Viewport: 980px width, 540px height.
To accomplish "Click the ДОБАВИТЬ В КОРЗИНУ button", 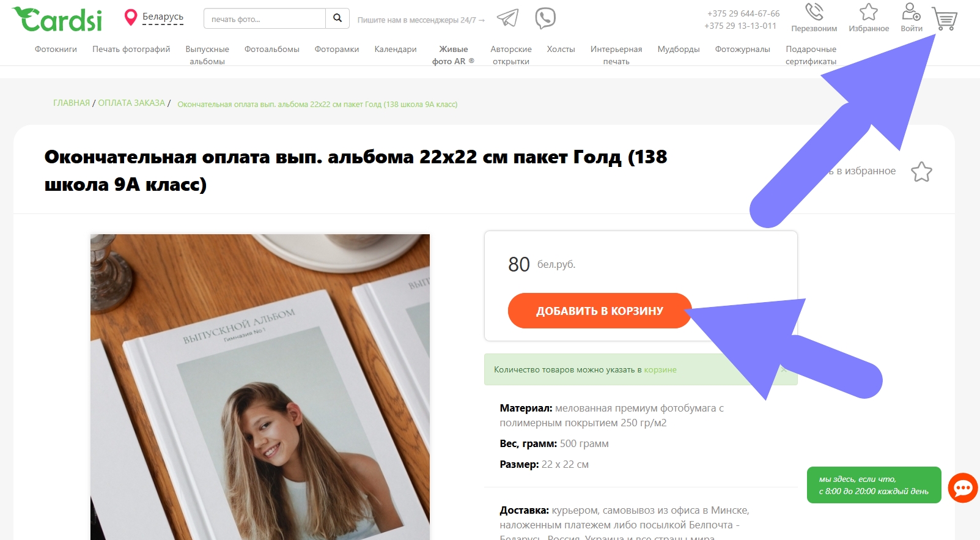I will 600,311.
